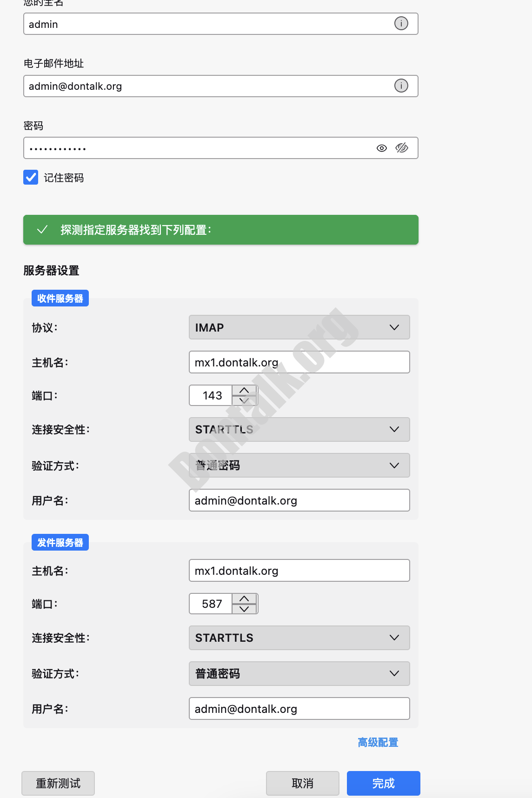Click the info icon in name field

(401, 23)
